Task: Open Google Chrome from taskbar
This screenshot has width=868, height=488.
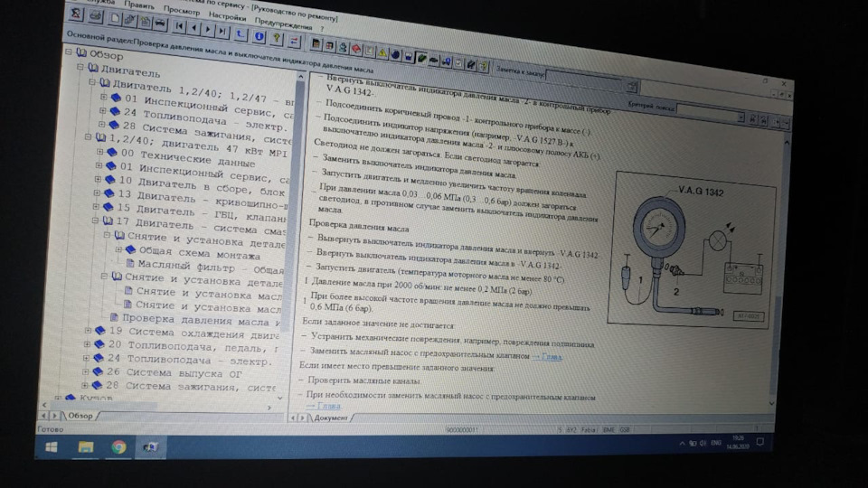Action: (x=118, y=447)
